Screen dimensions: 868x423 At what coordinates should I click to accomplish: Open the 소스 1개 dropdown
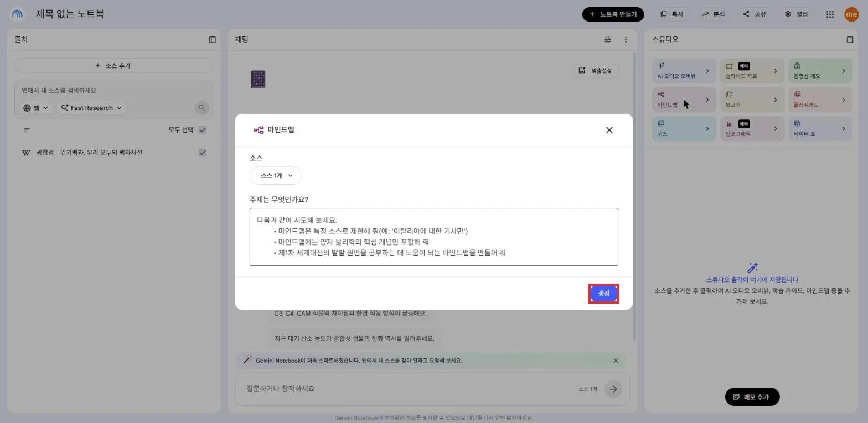(276, 175)
